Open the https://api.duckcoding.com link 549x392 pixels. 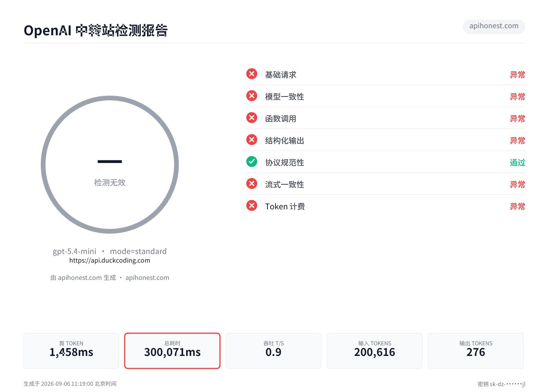[110, 260]
